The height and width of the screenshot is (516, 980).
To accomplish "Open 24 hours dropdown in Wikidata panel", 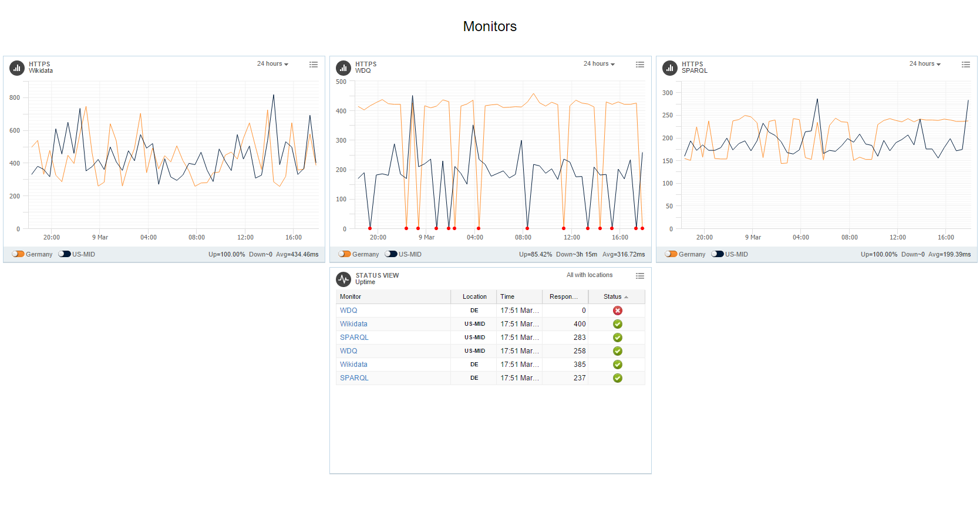I will (x=272, y=64).
